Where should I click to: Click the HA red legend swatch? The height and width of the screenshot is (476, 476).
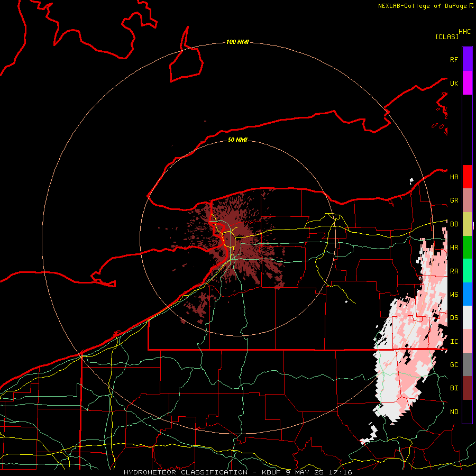pyautogui.click(x=467, y=177)
